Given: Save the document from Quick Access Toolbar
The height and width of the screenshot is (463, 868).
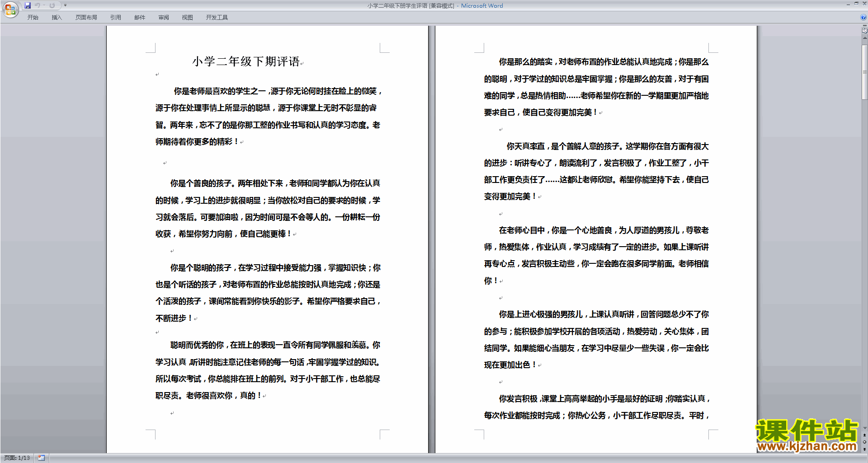Looking at the screenshot, I should point(28,5).
